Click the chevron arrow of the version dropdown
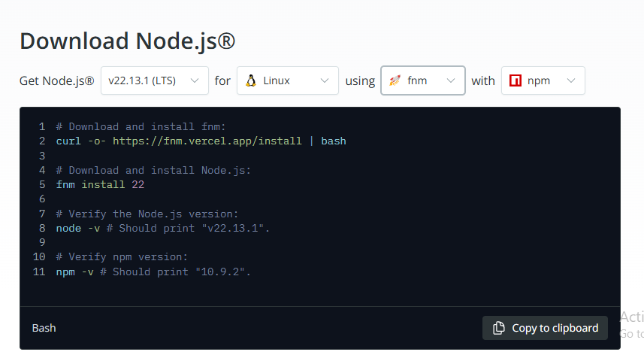Image resolution: width=644 pixels, height=358 pixels. (195, 80)
